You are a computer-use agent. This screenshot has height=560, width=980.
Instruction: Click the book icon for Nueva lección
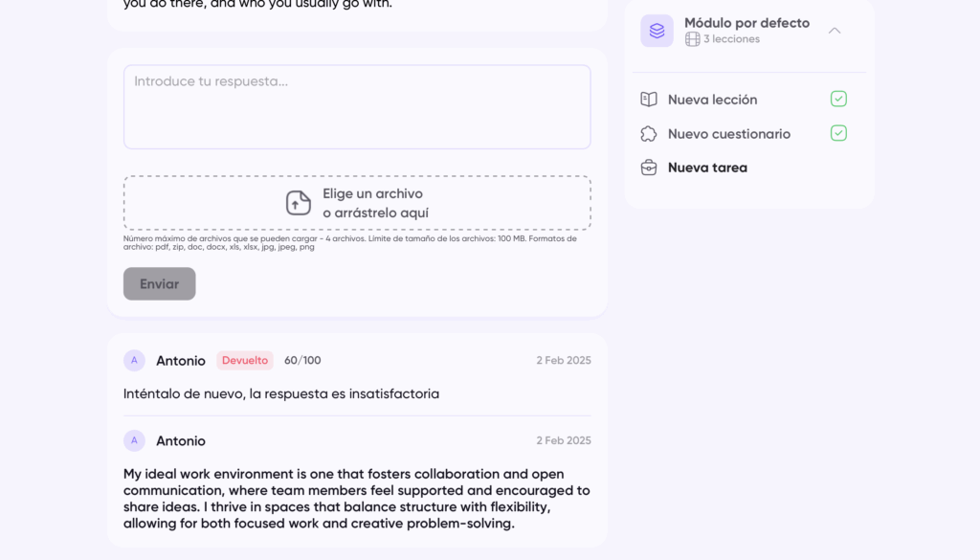tap(649, 100)
